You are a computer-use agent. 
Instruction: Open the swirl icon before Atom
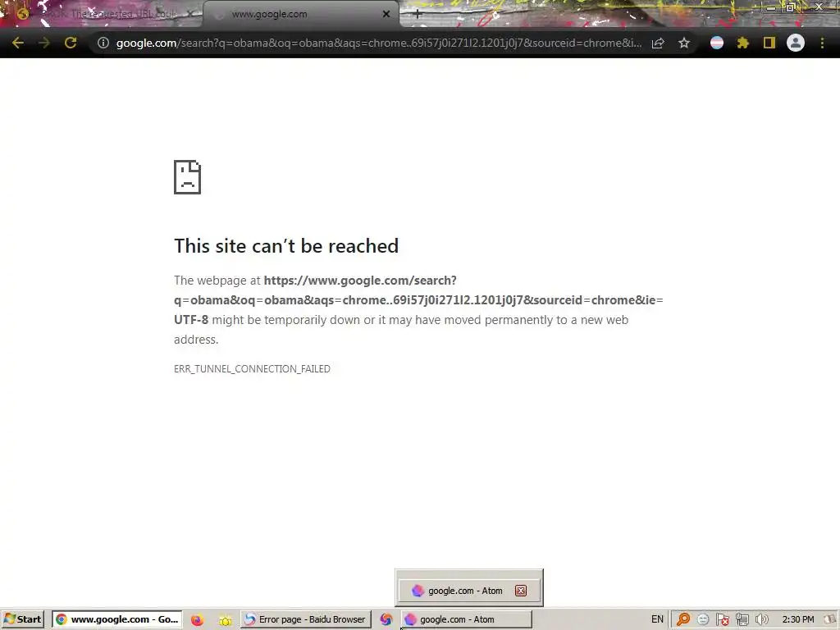pyautogui.click(x=386, y=620)
